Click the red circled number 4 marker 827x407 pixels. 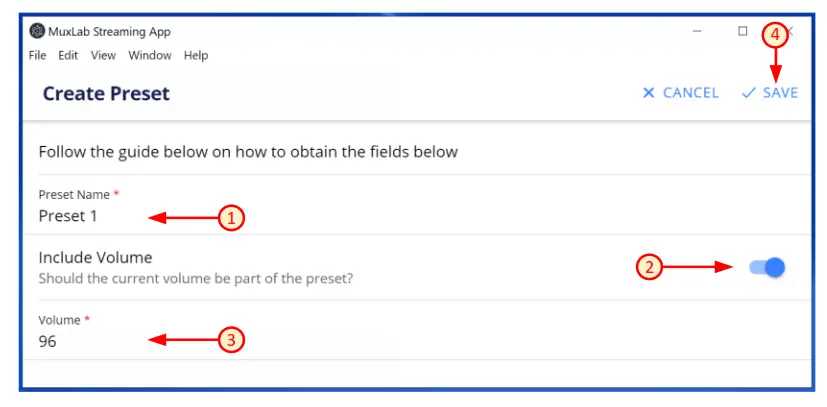click(x=773, y=34)
